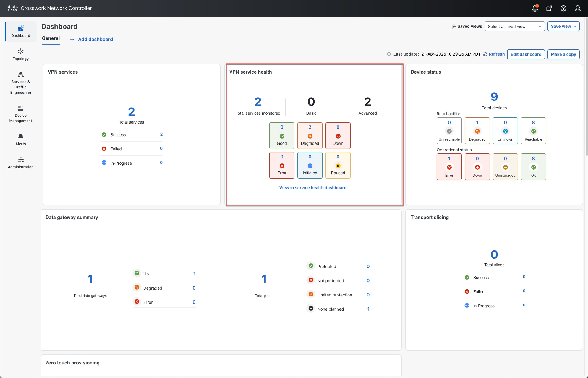Image resolution: width=588 pixels, height=378 pixels.
Task: Click the Unmanaged operational status tile
Action: pyautogui.click(x=505, y=167)
